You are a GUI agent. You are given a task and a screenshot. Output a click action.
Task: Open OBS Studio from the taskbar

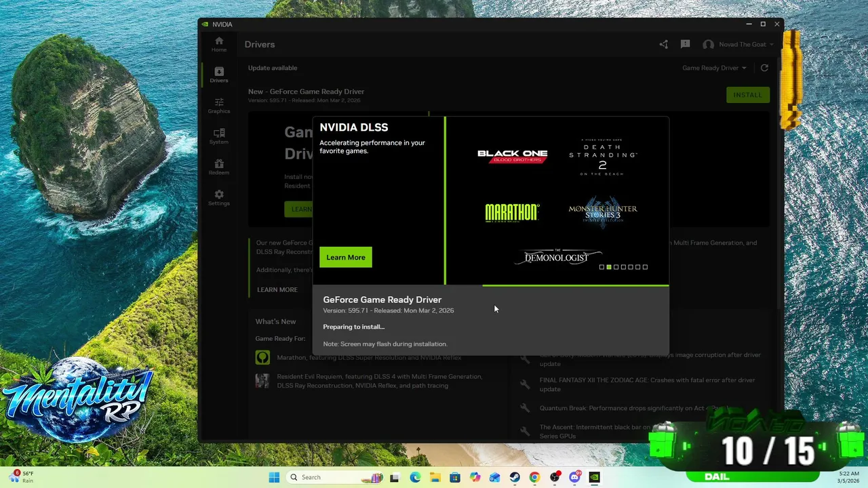coord(555,477)
